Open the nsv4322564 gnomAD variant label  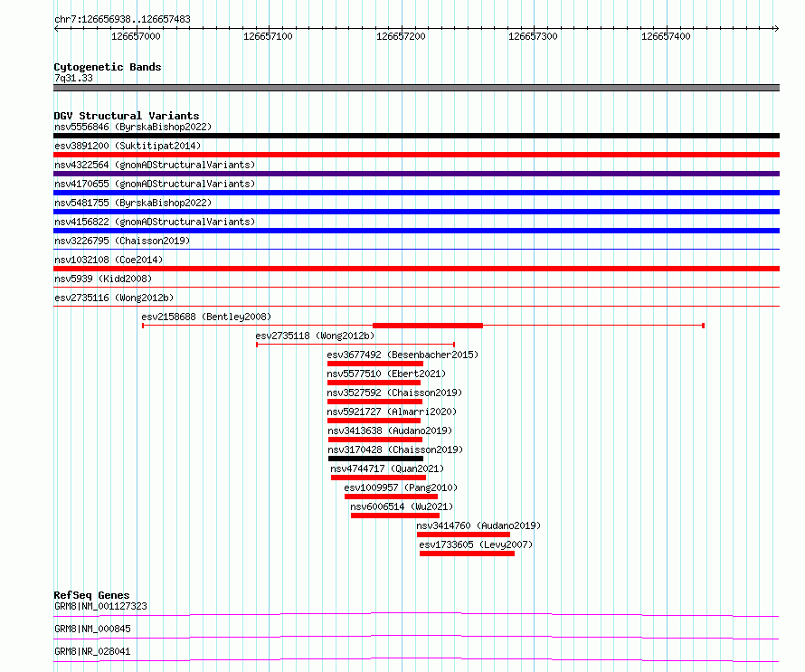coord(155,165)
